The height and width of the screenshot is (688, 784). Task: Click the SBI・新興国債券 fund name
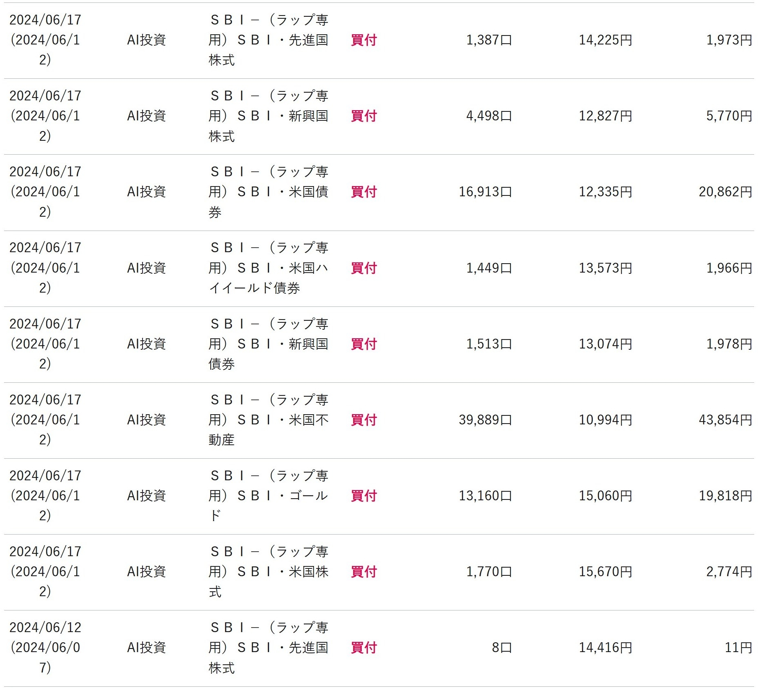(x=268, y=344)
